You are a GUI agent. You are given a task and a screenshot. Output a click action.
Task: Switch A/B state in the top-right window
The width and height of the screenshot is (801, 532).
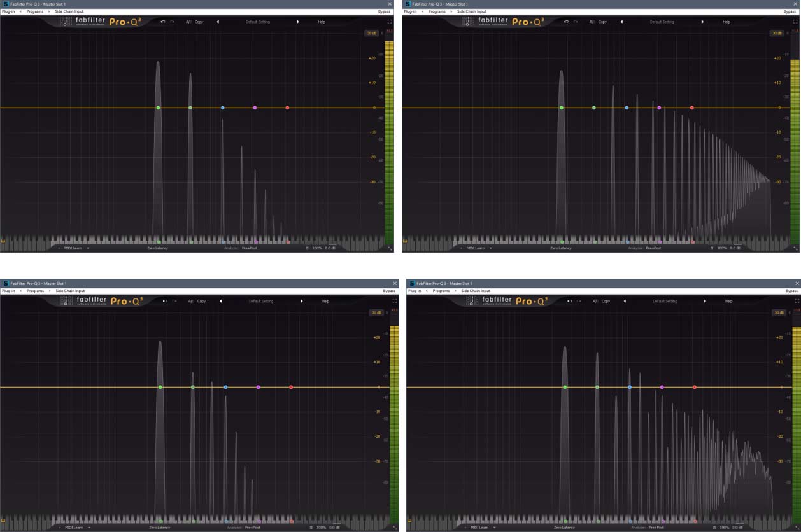591,22
